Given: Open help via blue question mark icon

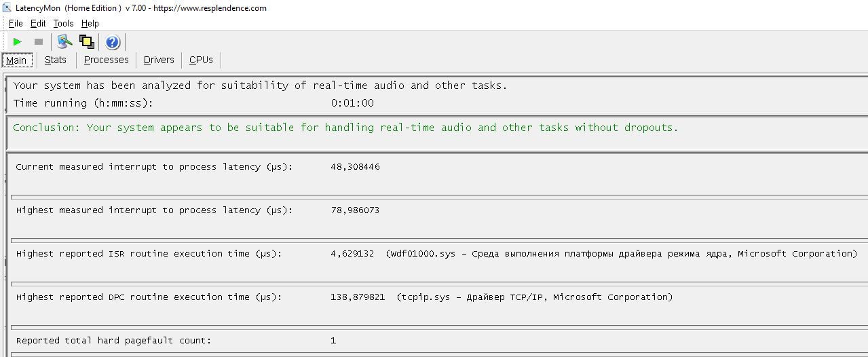Looking at the screenshot, I should pos(113,42).
